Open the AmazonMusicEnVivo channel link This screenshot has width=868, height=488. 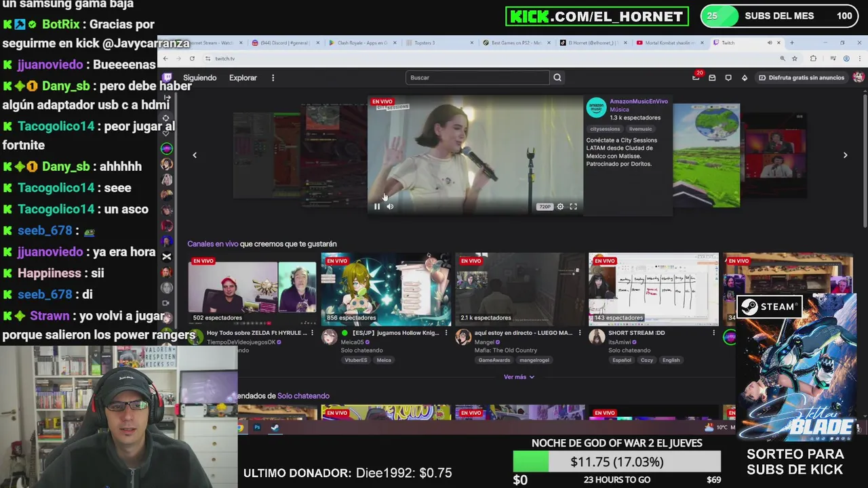coord(638,102)
